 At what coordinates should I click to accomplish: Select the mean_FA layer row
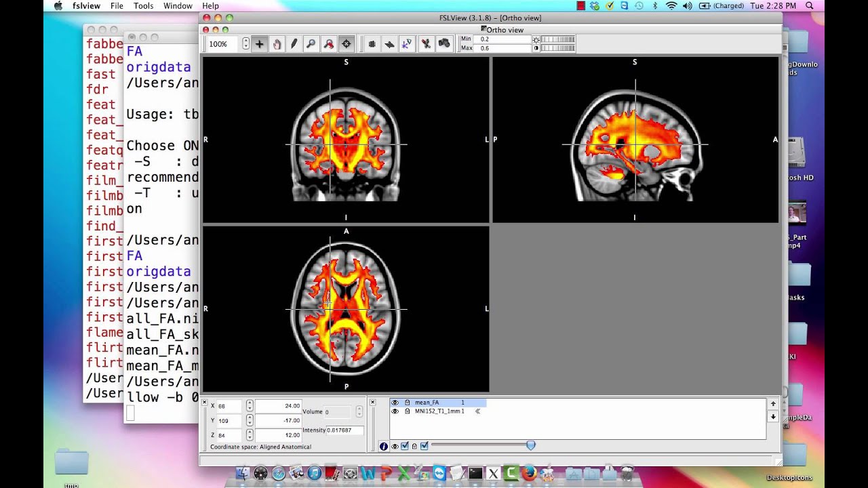pos(437,403)
